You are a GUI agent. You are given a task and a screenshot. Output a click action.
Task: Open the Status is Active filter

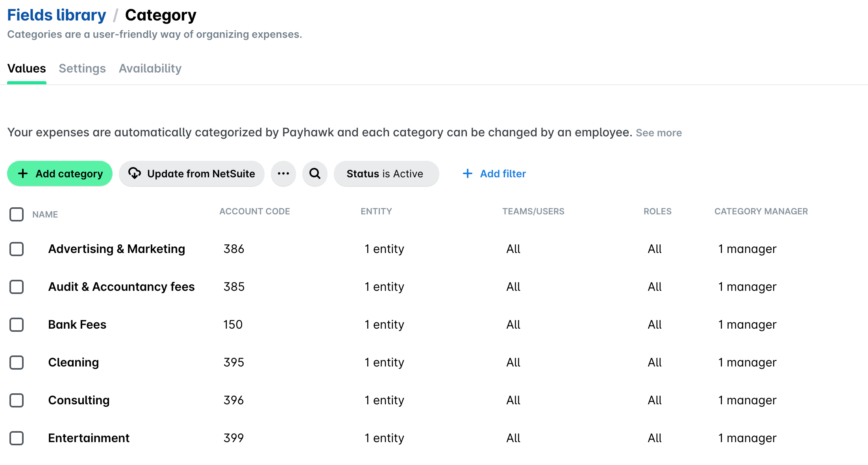click(386, 174)
